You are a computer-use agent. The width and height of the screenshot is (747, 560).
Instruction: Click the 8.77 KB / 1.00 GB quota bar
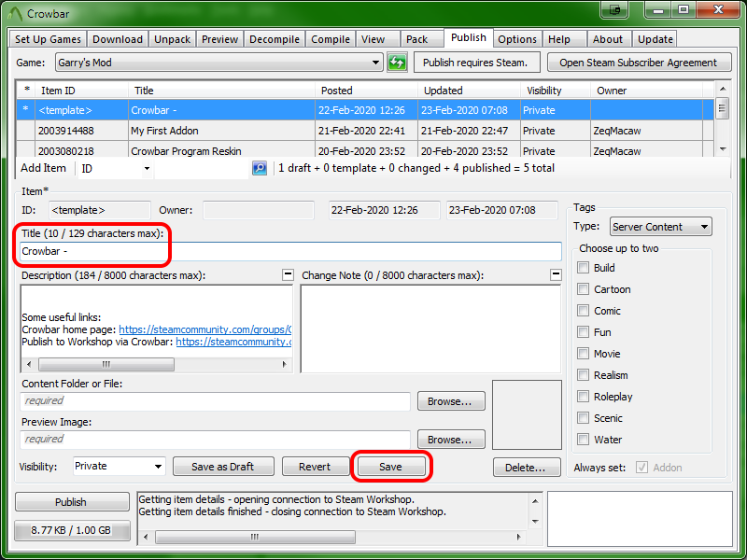(x=72, y=530)
